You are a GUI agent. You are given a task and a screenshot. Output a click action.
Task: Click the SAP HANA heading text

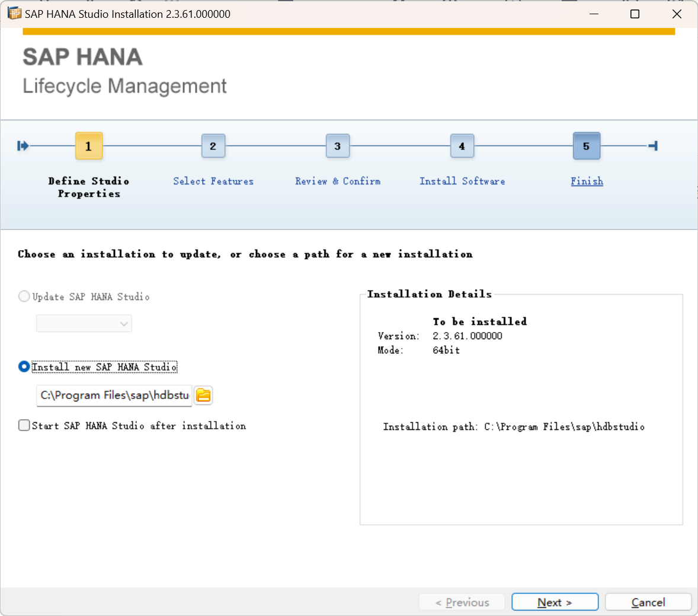83,57
